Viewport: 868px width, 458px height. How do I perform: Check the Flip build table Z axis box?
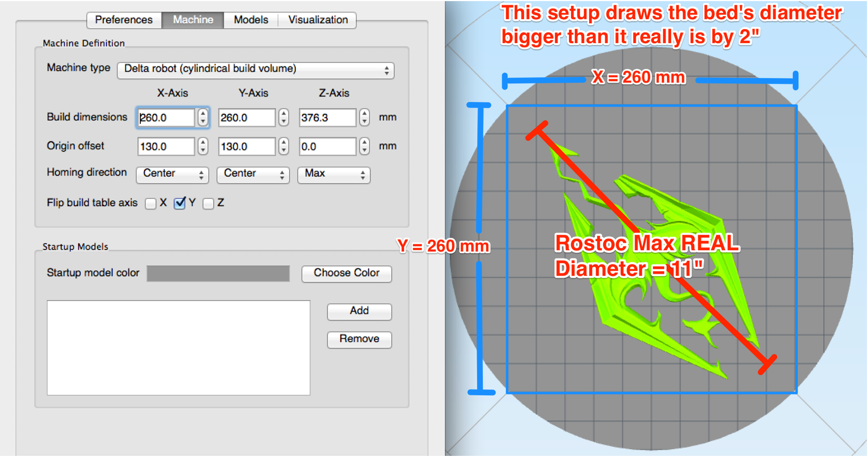point(209,204)
